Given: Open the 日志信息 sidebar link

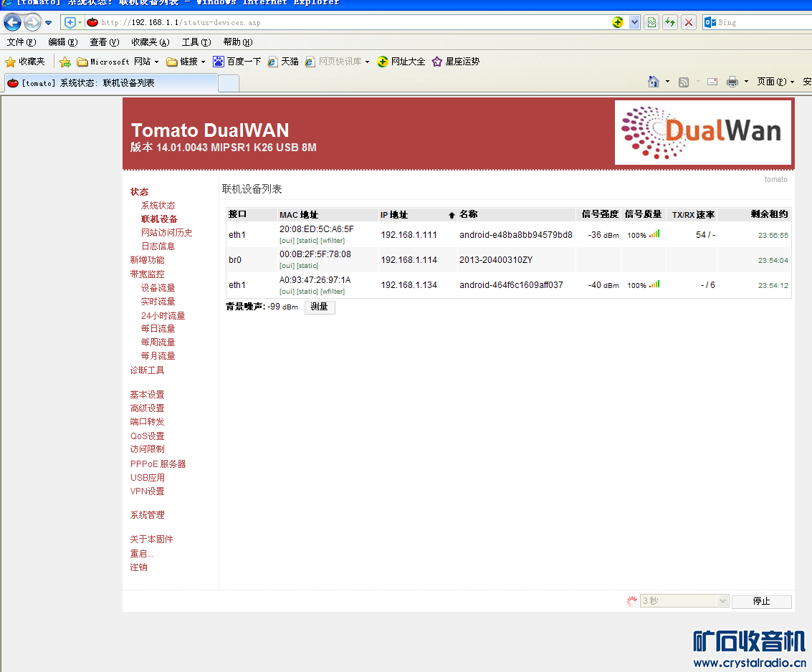Looking at the screenshot, I should 158,246.
